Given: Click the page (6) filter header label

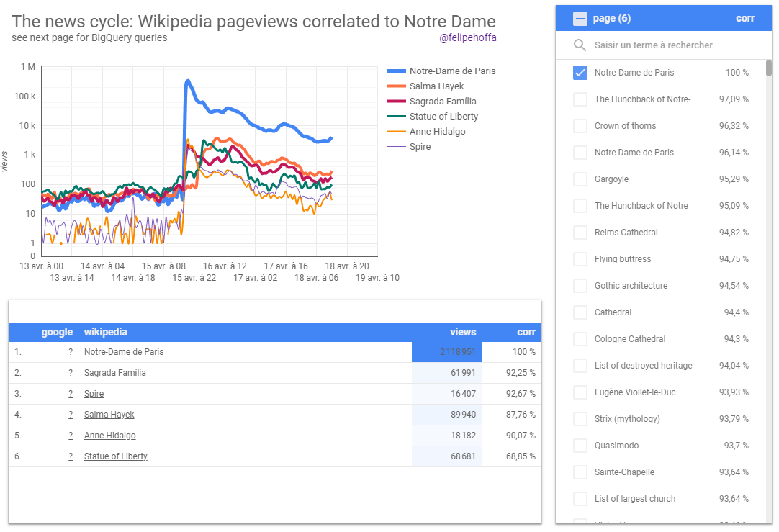Looking at the screenshot, I should (611, 19).
